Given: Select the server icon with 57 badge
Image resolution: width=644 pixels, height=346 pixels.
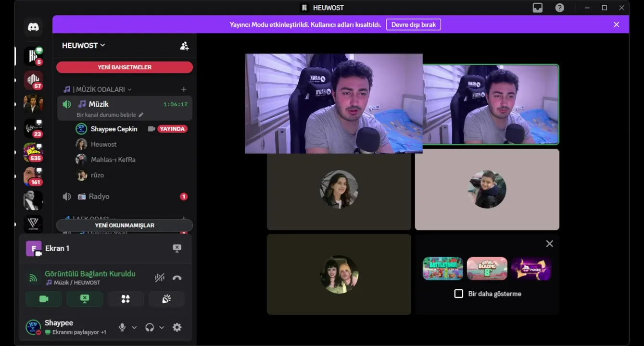Looking at the screenshot, I should (33, 80).
